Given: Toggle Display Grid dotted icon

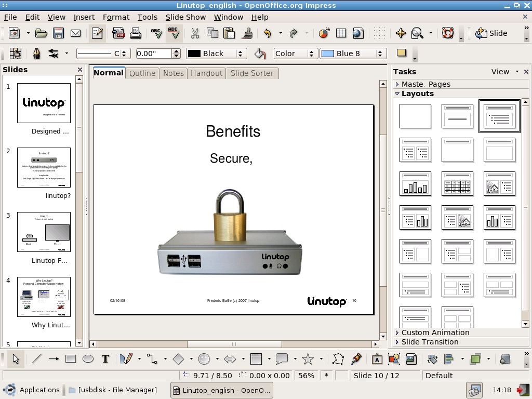Looking at the screenshot, I should coord(379,33).
